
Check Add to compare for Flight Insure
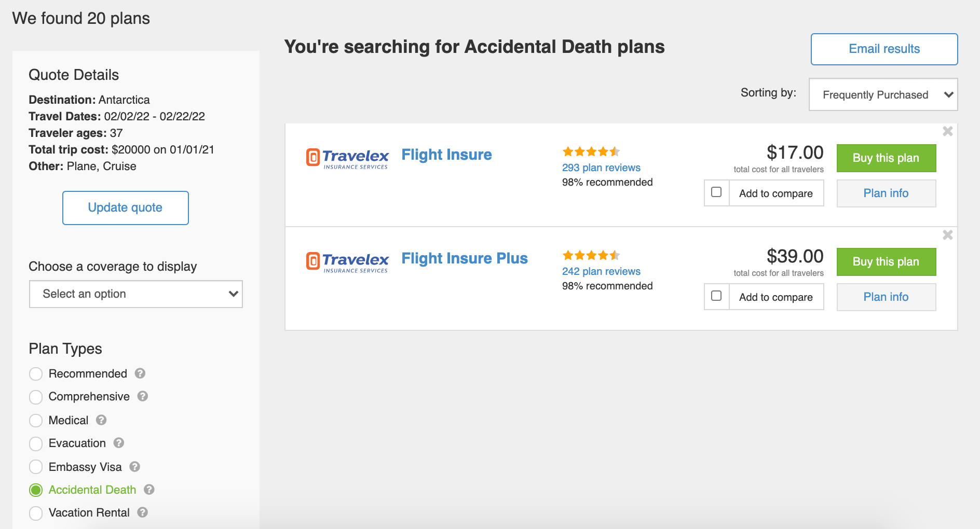click(x=716, y=192)
